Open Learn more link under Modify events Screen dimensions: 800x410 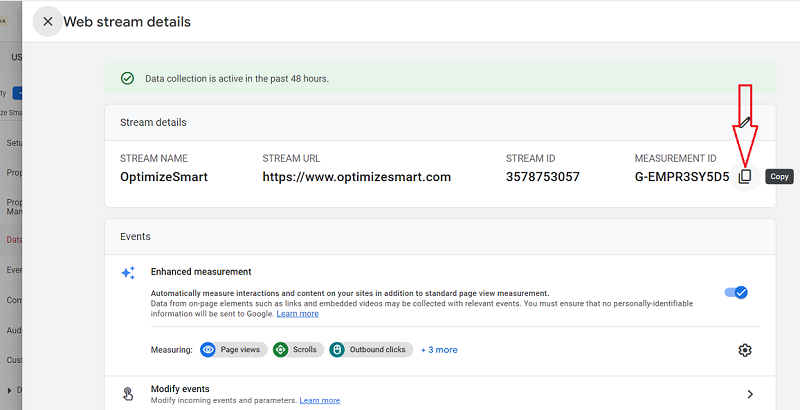pos(319,401)
